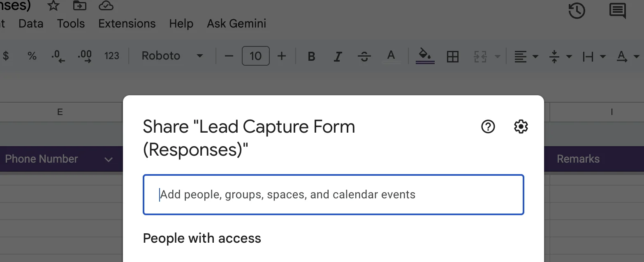Increase font size with plus button
The width and height of the screenshot is (644, 262).
click(x=282, y=56)
